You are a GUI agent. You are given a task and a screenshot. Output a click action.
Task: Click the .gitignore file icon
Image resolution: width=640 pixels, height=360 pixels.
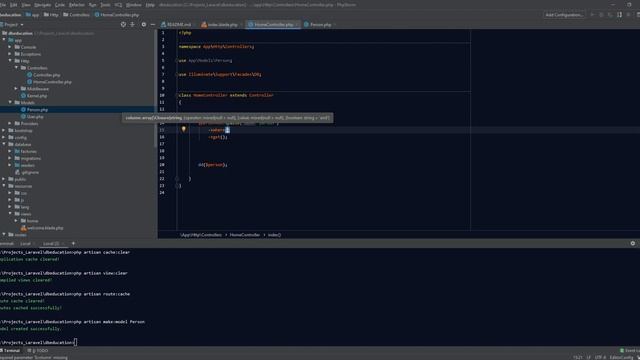[17, 172]
